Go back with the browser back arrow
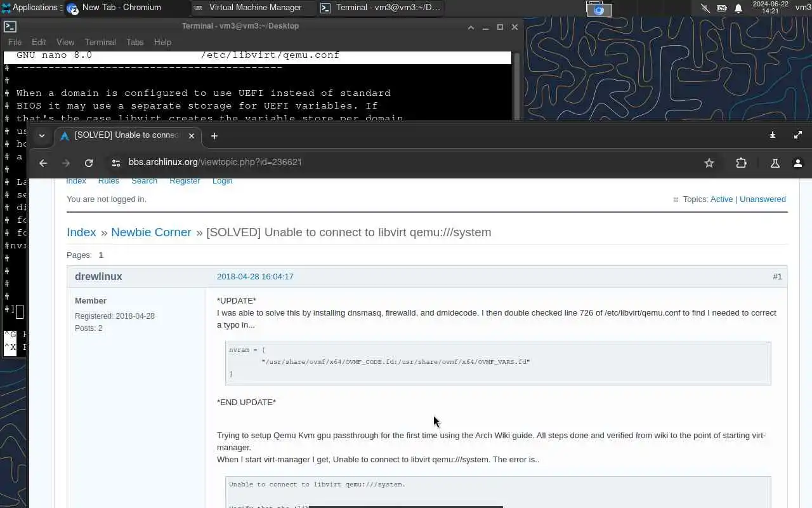Screen dimensions: 812x508 43,163
